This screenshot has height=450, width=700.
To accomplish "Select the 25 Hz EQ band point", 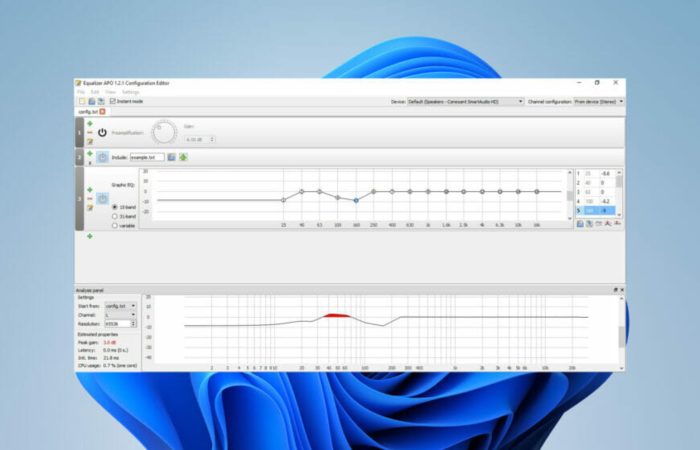I will [283, 200].
